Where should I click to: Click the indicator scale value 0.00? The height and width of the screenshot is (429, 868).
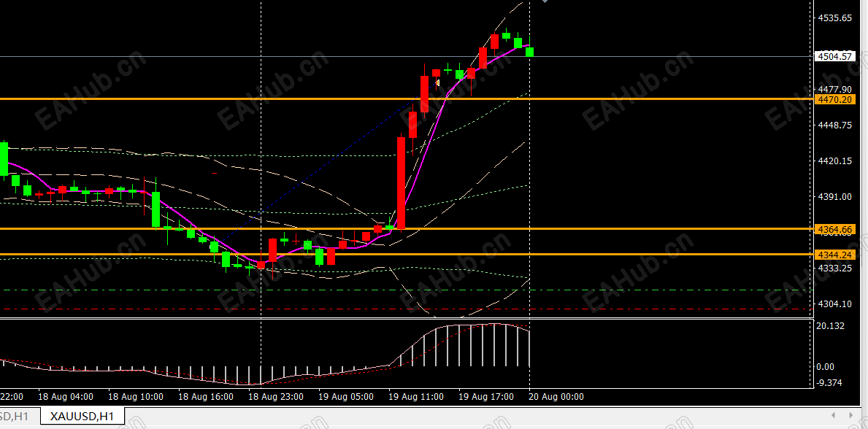(x=826, y=366)
